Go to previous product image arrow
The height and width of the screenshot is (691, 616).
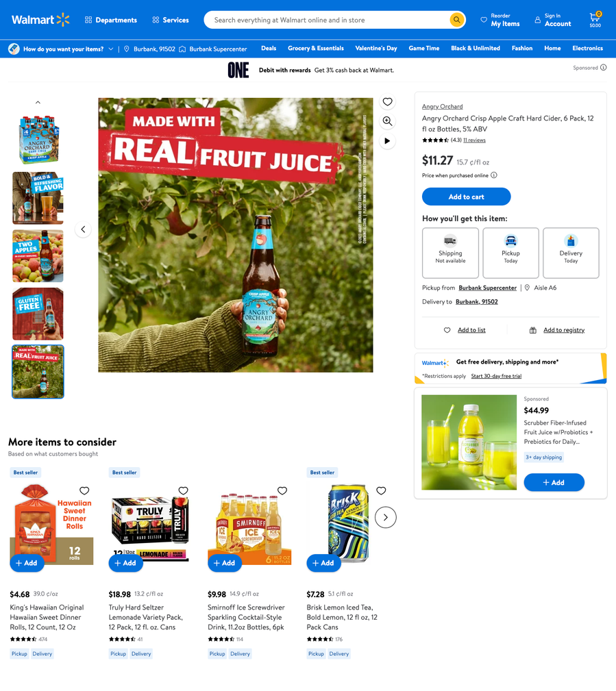coord(83,229)
